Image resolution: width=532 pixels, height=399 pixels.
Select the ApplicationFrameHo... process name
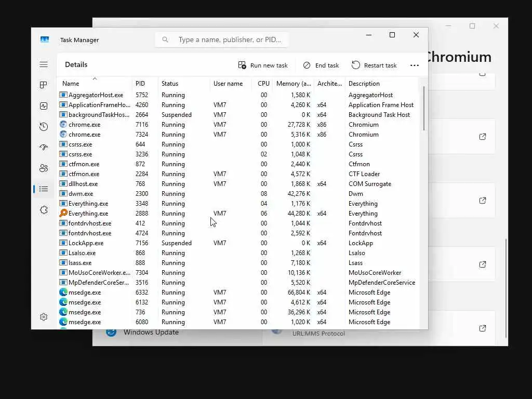point(99,105)
